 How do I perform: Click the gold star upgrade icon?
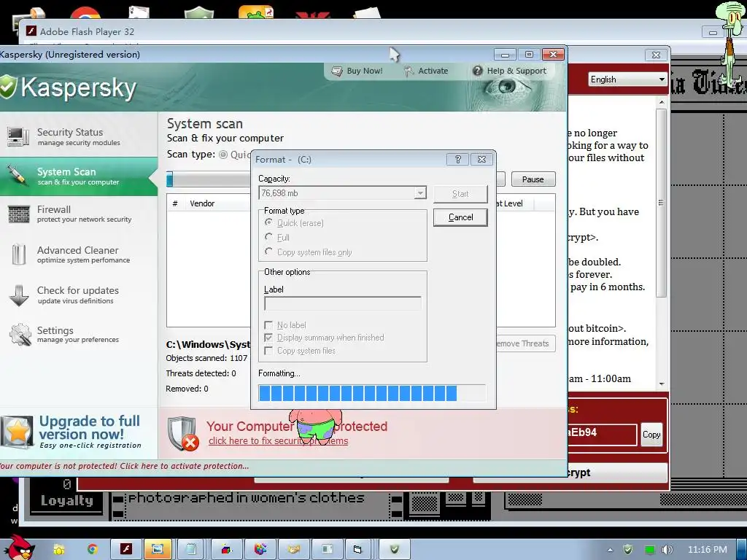18,432
